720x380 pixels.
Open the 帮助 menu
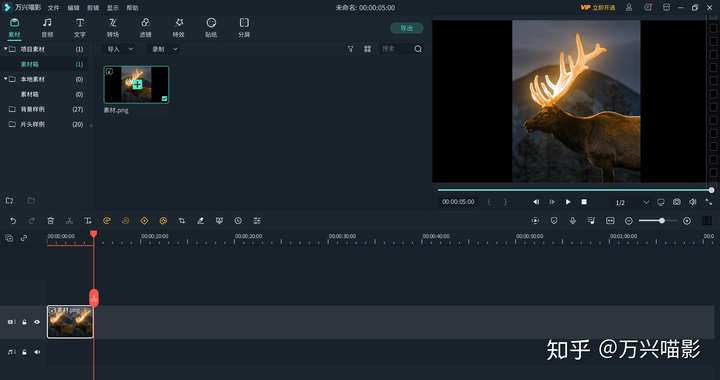132,8
